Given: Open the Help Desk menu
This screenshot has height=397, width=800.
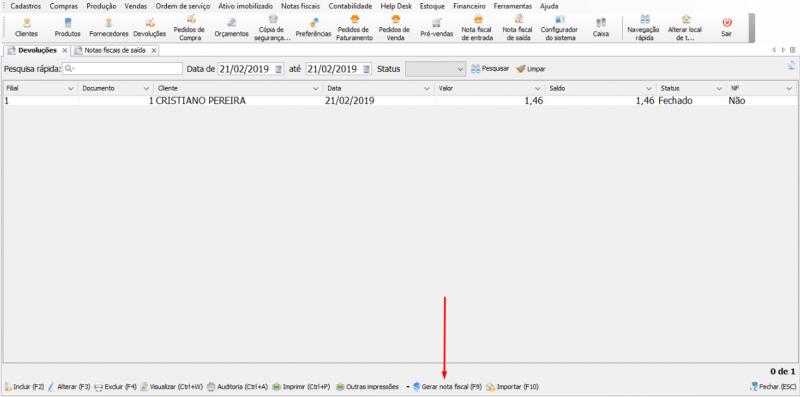Looking at the screenshot, I should (x=396, y=7).
